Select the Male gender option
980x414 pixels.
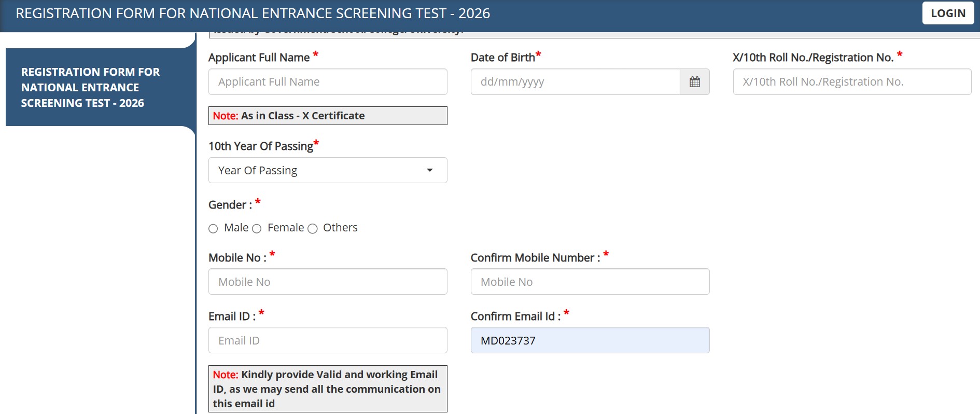(213, 229)
